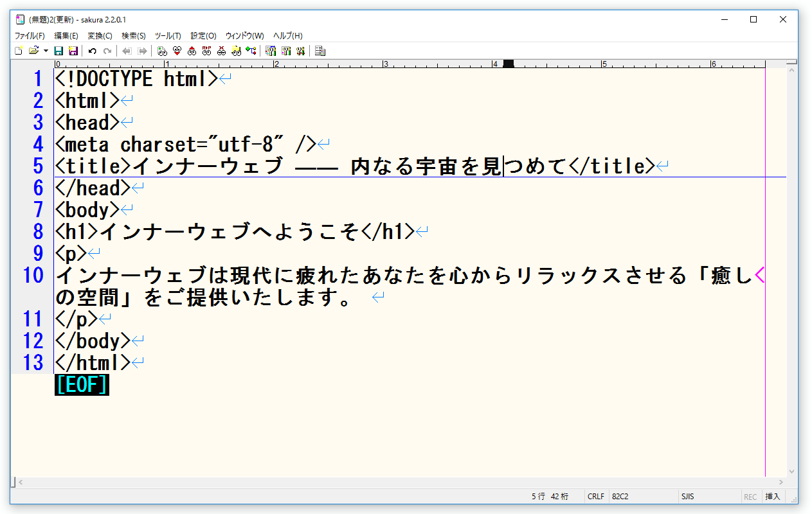Click the Find Previous up-arrow icon
The width and height of the screenshot is (812, 514).
[192, 51]
